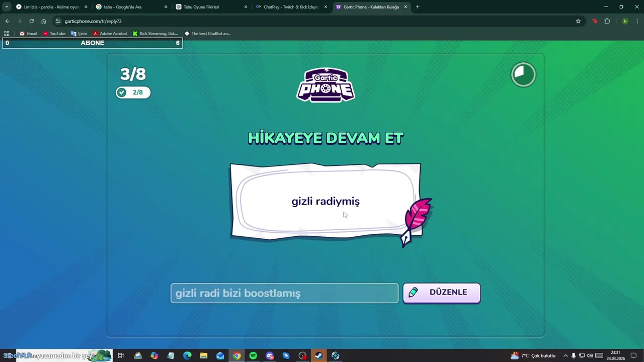The height and width of the screenshot is (362, 644).
Task: Open the YouTube bookmark
Action: click(x=54, y=34)
